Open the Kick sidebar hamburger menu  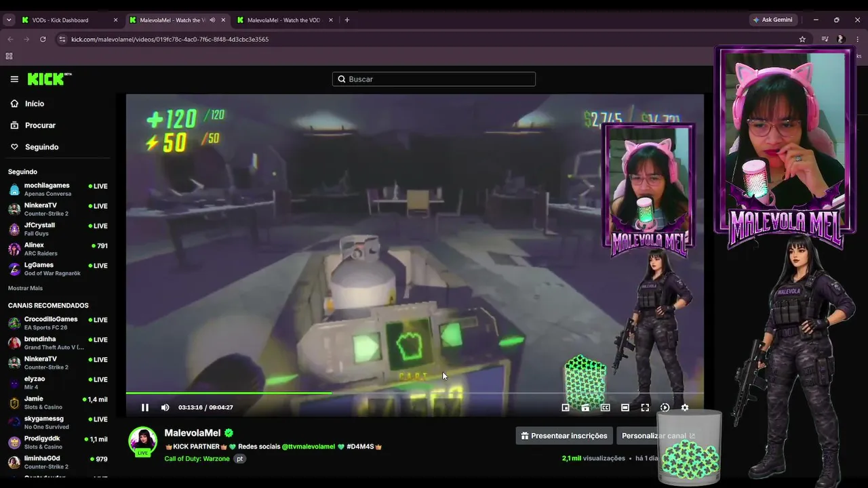click(14, 79)
